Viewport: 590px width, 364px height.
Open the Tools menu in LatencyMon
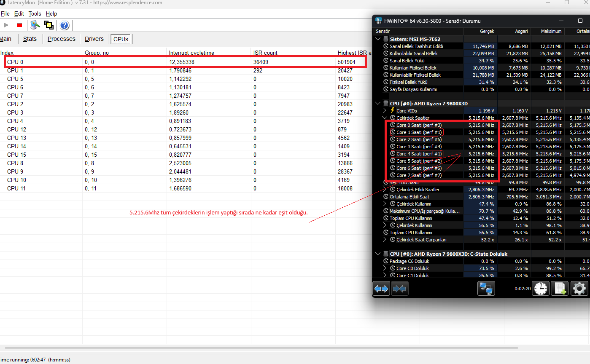coord(35,14)
